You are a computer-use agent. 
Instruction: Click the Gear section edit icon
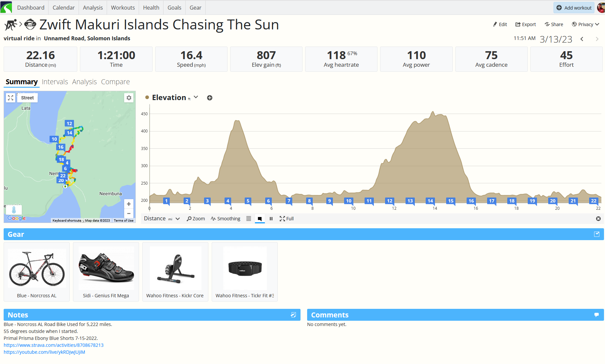(x=596, y=234)
